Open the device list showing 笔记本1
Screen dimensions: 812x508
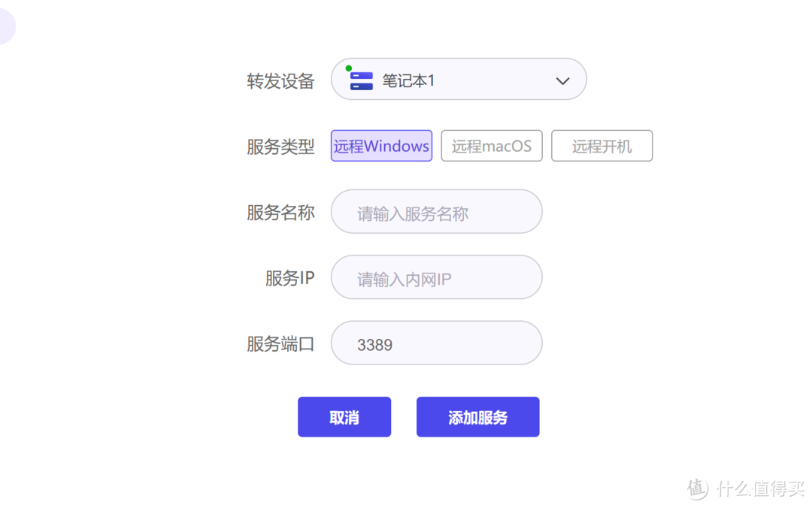click(x=459, y=79)
